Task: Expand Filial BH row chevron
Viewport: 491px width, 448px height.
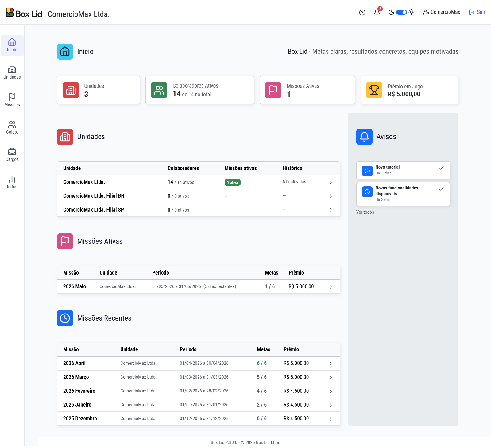Action: pos(331,196)
